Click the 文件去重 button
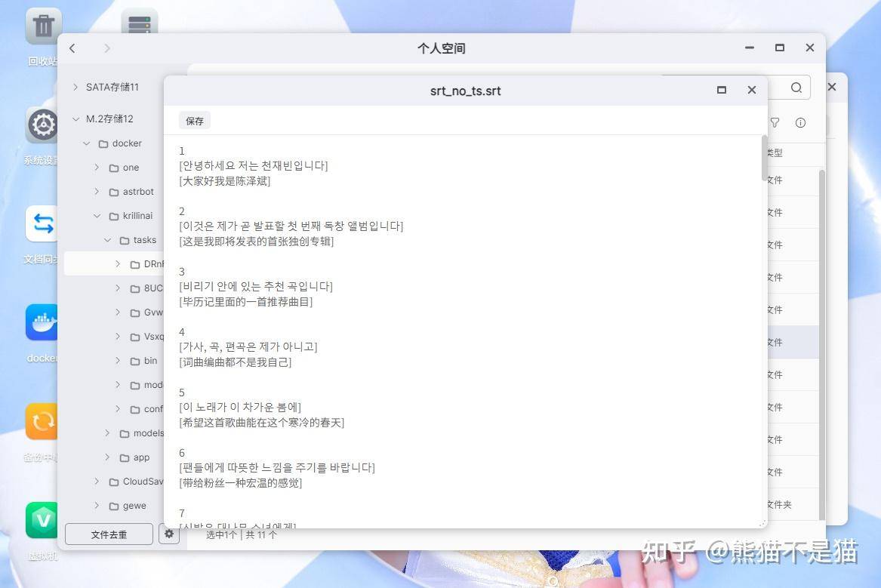 109,534
